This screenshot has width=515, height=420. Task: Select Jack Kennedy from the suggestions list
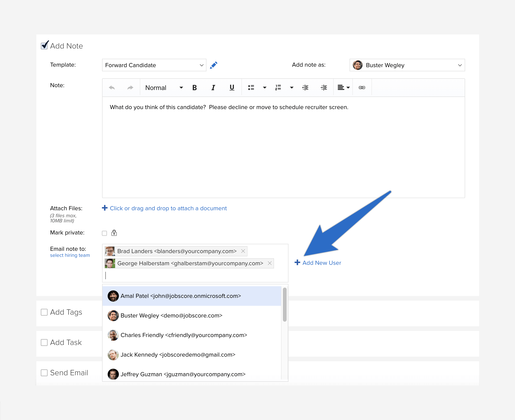tap(192, 355)
